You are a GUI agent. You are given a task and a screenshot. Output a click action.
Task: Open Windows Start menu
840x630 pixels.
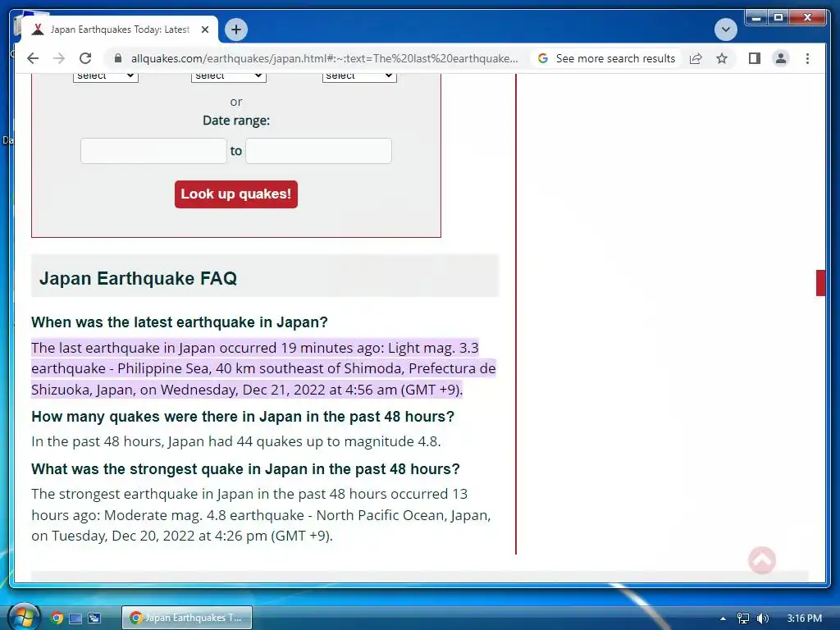(24, 618)
